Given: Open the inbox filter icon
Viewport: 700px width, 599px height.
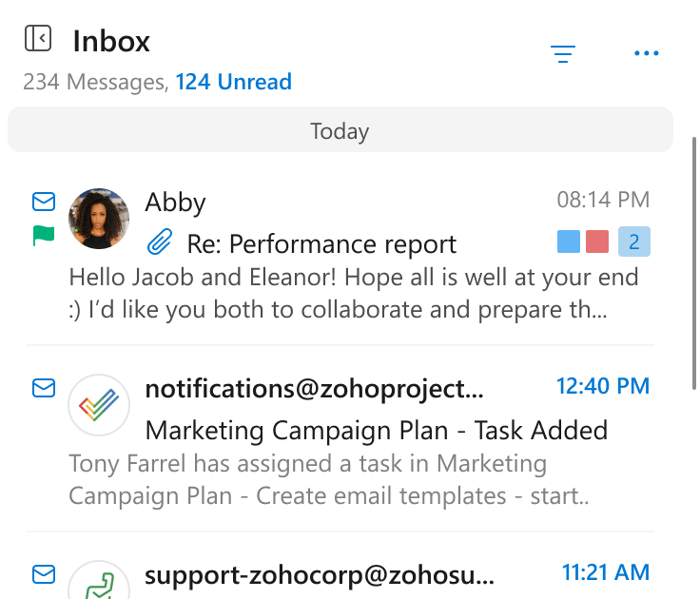Looking at the screenshot, I should coord(562,53).
